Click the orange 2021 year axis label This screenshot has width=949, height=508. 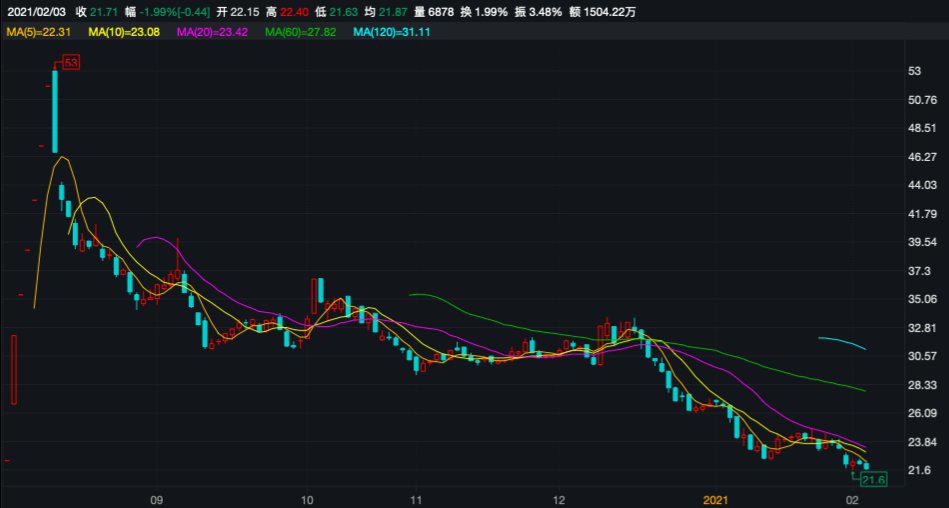tap(718, 498)
